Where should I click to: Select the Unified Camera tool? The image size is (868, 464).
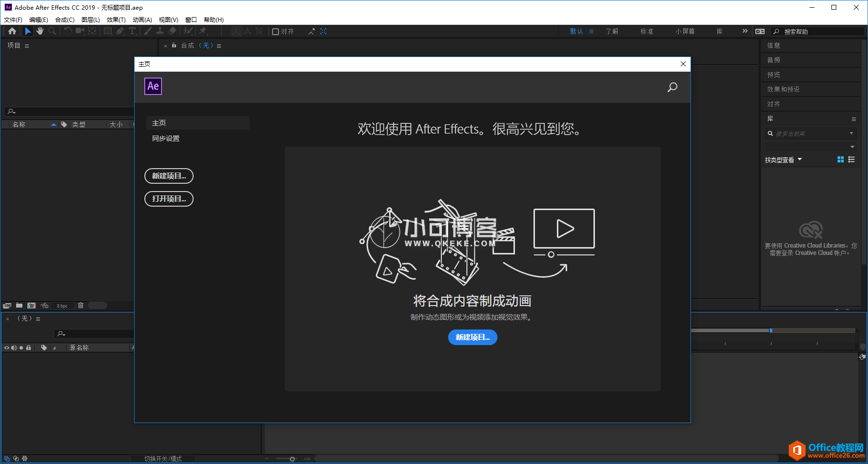point(80,31)
